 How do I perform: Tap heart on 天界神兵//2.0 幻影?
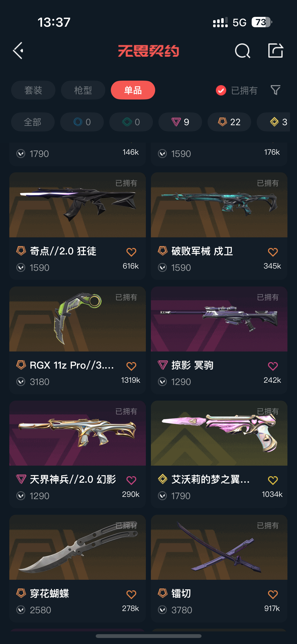[131, 480]
